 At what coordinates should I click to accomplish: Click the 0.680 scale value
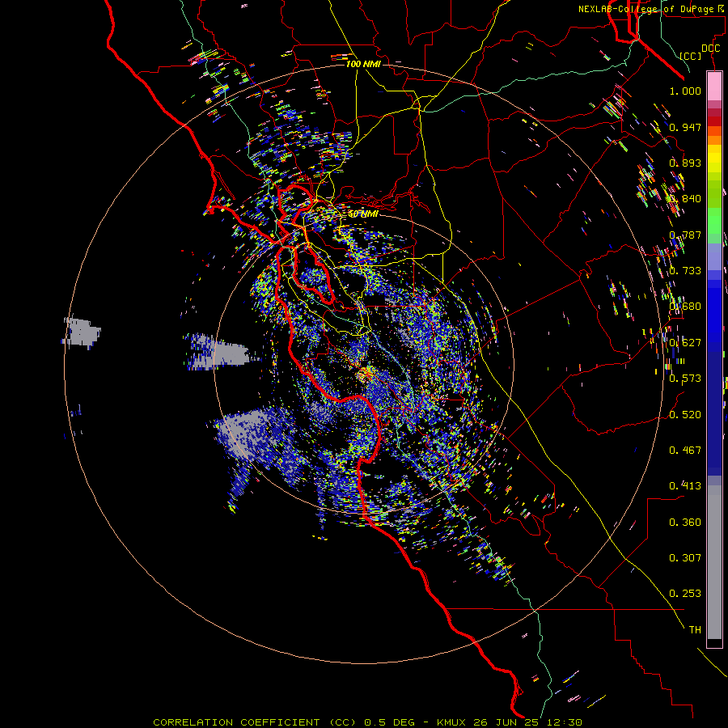[x=685, y=307]
